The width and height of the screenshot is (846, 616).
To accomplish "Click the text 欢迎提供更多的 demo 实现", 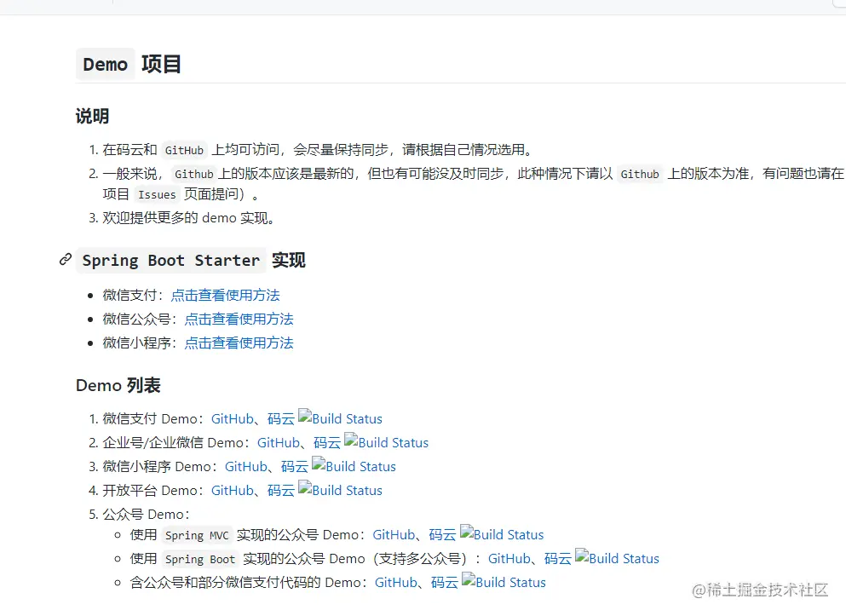I will pyautogui.click(x=188, y=218).
